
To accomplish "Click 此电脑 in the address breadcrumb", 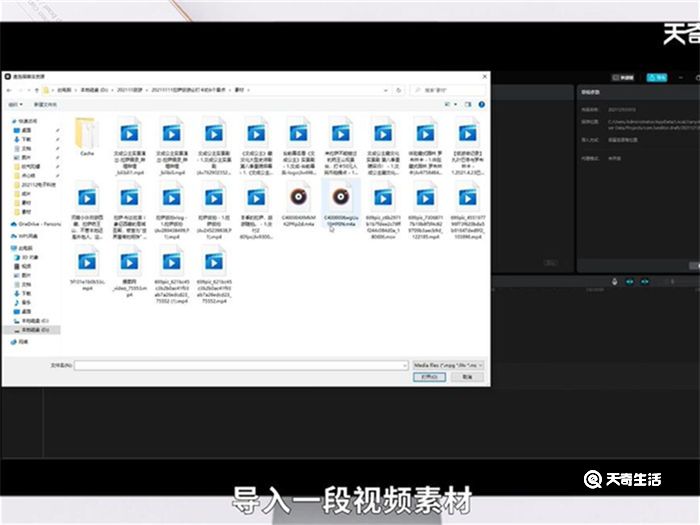I will coord(64,90).
